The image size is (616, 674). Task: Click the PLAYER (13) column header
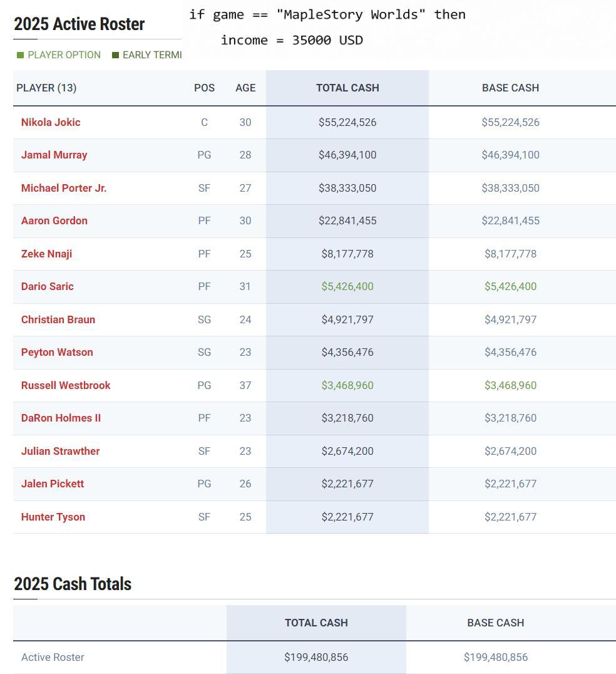coord(46,88)
